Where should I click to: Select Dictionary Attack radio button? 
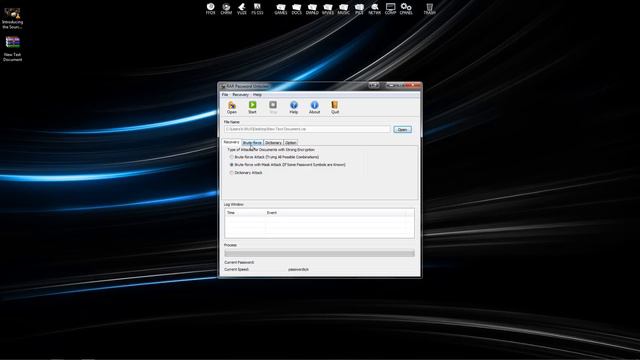(x=231, y=173)
